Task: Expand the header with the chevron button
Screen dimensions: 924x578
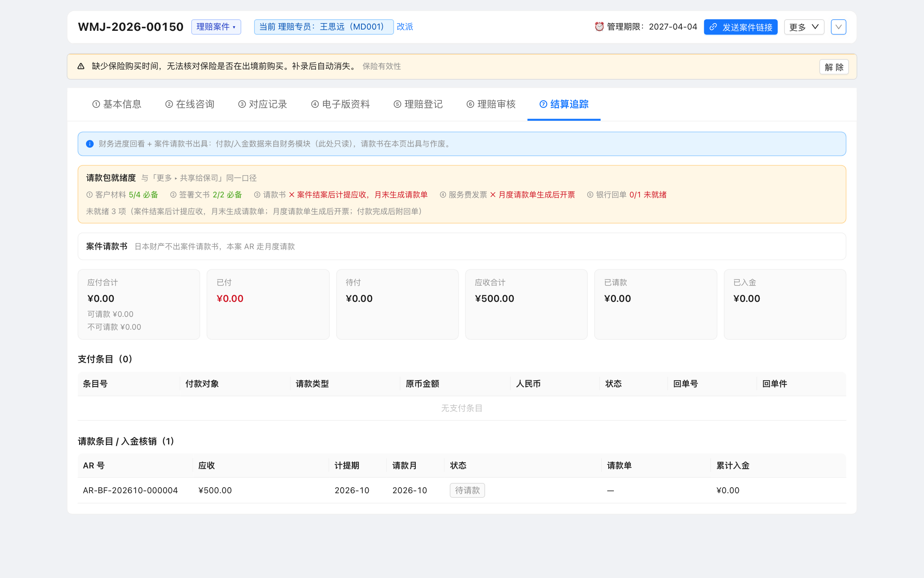Action: coord(838,27)
